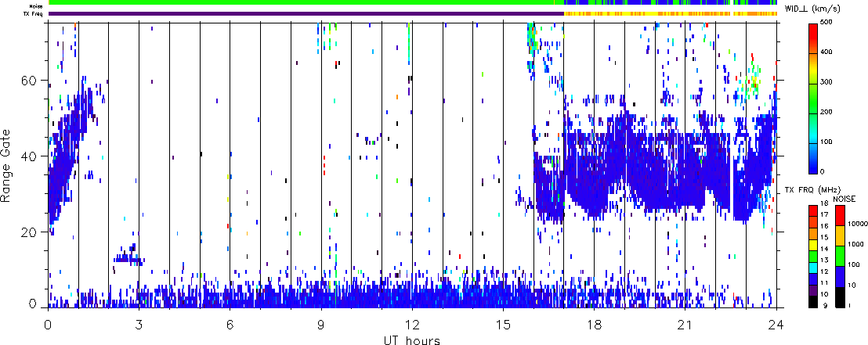Viewport: 868px width, 345px height.
Task: Click the 3 tick label on the UT axis
Action: [139, 323]
